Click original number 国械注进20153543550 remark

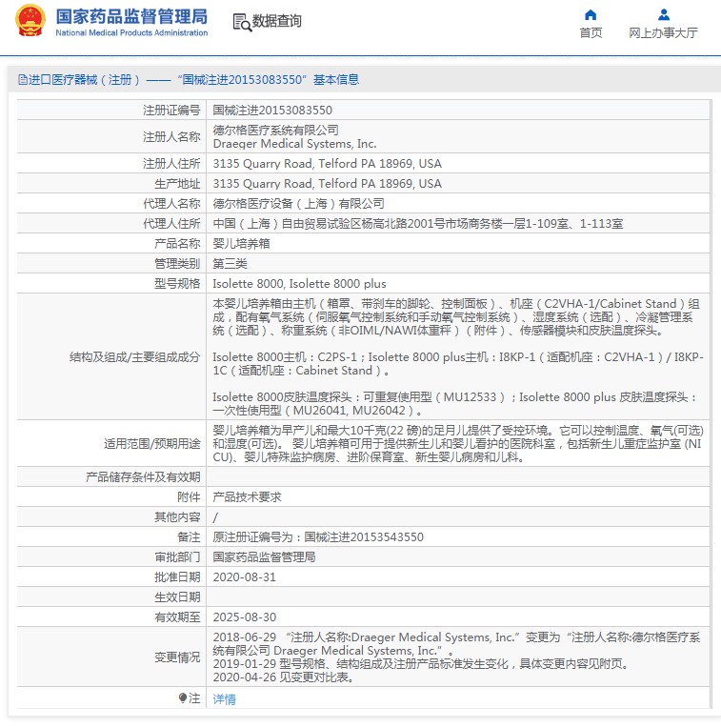pos(318,536)
